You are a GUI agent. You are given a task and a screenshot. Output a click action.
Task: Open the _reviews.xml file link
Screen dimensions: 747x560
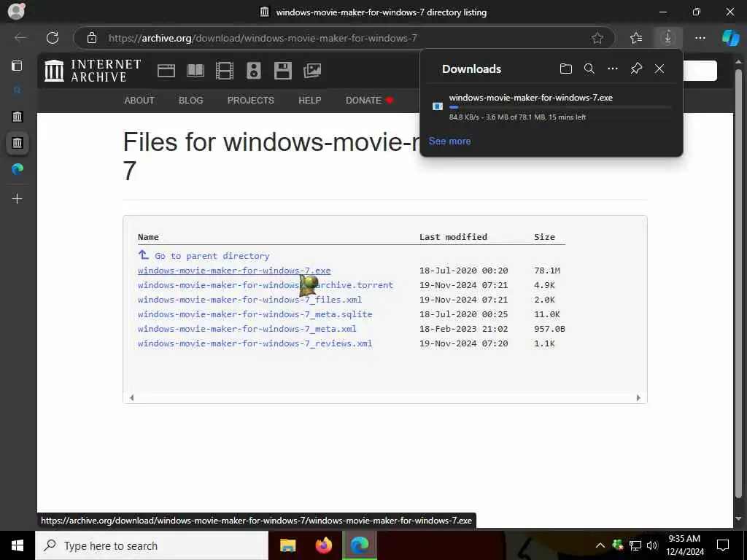click(255, 343)
